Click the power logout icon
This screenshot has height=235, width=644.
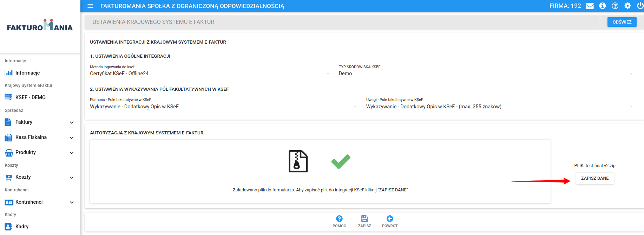pyautogui.click(x=640, y=6)
